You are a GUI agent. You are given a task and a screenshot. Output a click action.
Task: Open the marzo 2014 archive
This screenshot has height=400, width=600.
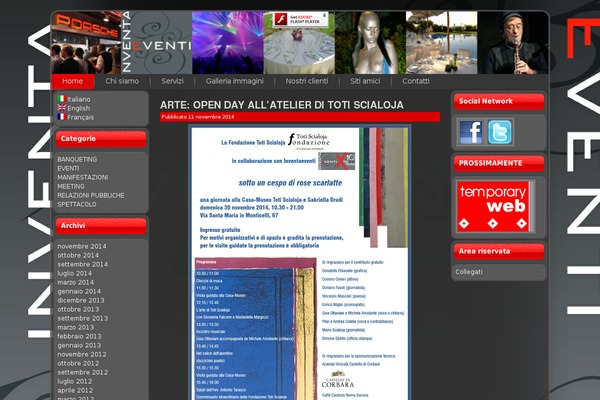click(75, 282)
